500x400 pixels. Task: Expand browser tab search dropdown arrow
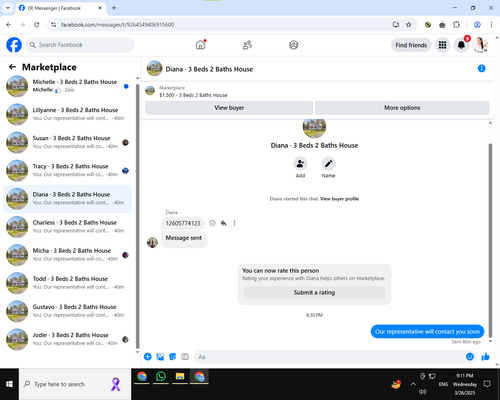coord(7,8)
